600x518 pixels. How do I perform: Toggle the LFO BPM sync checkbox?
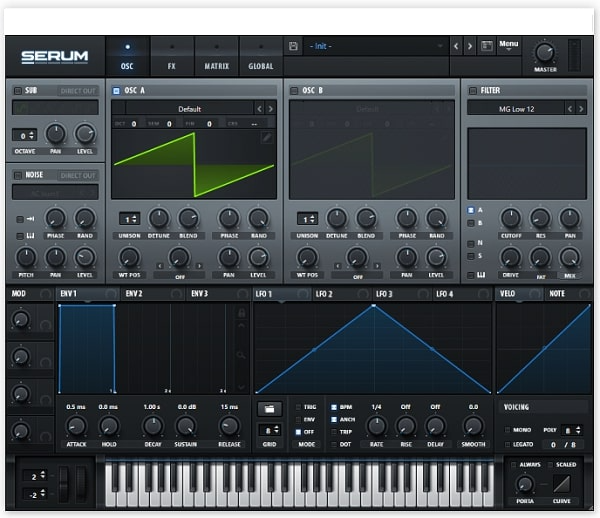click(334, 407)
